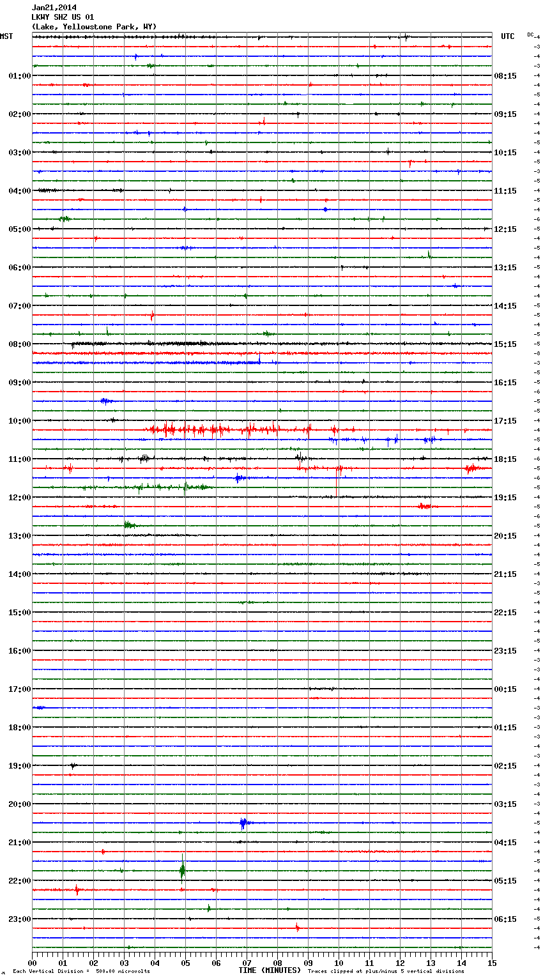Screen dimensions: 543x980
Task: Select the 18:00 MST time label
Action: click(x=19, y=728)
